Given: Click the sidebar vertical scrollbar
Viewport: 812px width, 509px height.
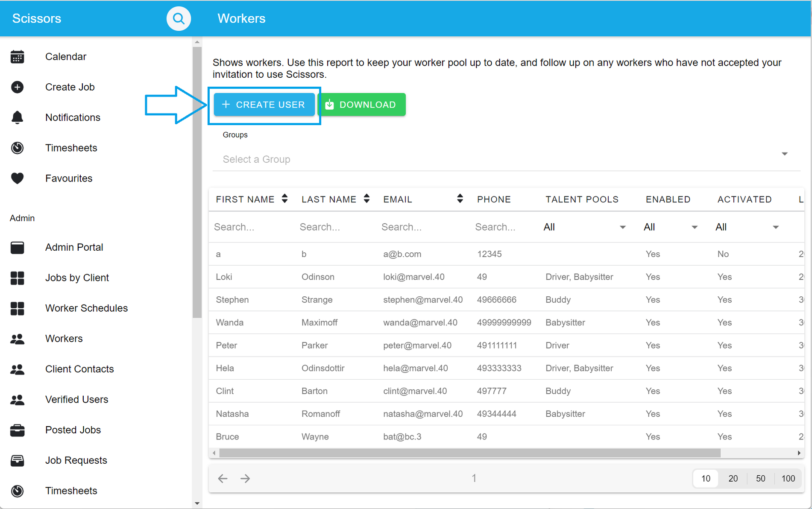Looking at the screenshot, I should coord(197,183).
